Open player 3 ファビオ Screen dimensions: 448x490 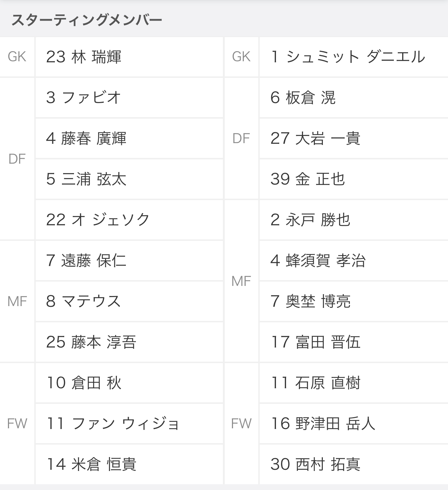pyautogui.click(x=83, y=98)
